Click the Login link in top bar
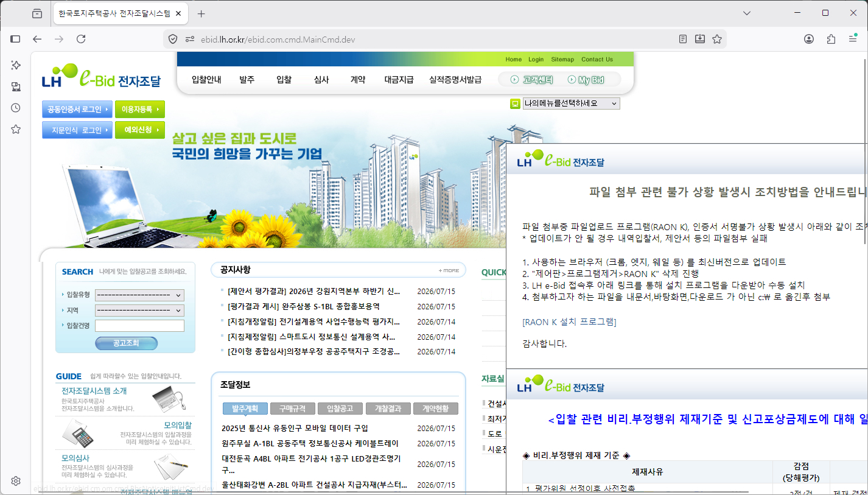Screen dimensions: 868x495 [x=536, y=60]
